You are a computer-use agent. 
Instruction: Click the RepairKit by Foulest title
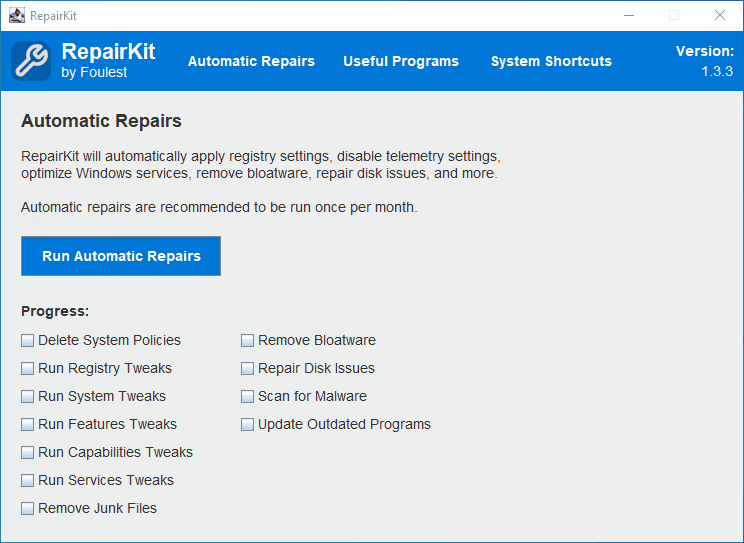[x=108, y=60]
